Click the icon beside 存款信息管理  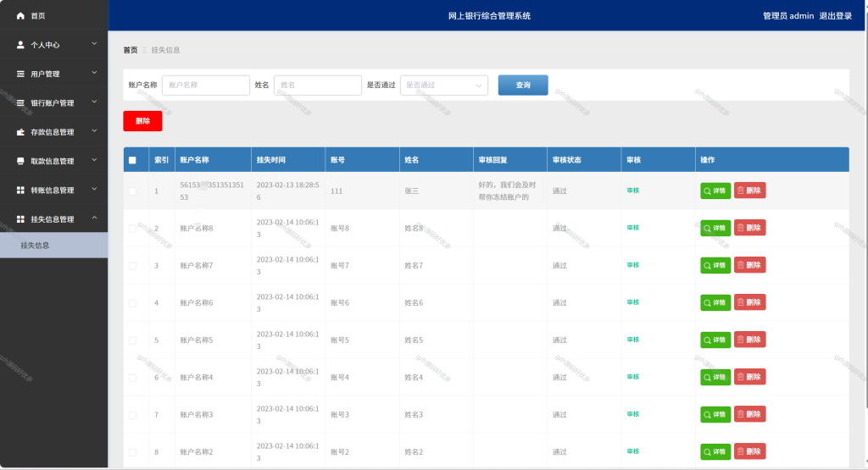point(20,131)
